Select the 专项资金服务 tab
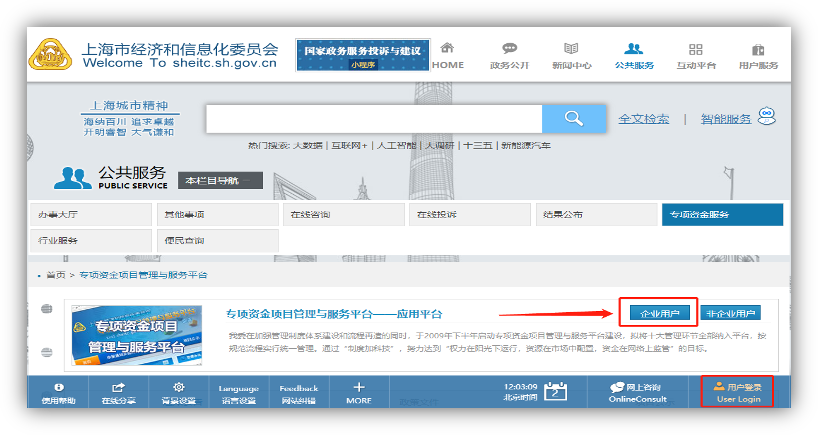The height and width of the screenshot is (435, 818). pos(721,215)
